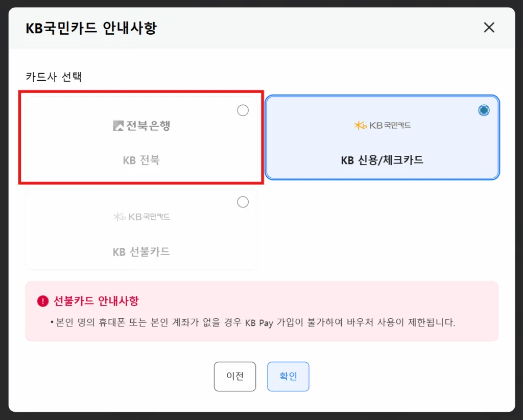Select the KB 신용/체크카드 radio button

coord(484,109)
